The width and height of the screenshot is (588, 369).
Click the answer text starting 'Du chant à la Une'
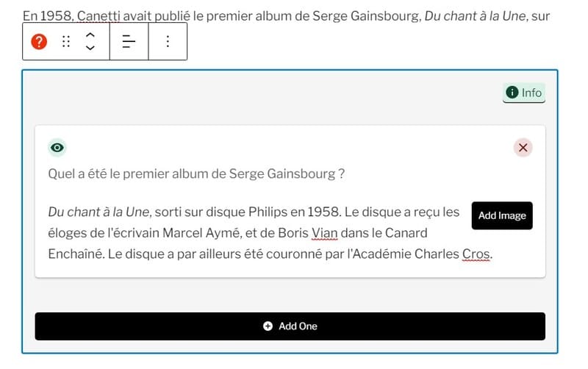[x=254, y=233]
